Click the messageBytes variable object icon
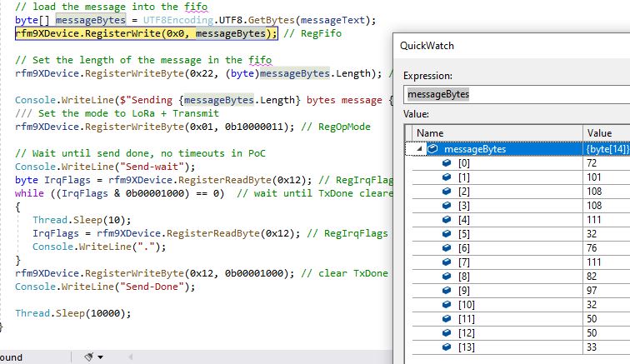This screenshot has height=364, width=630. click(432, 149)
